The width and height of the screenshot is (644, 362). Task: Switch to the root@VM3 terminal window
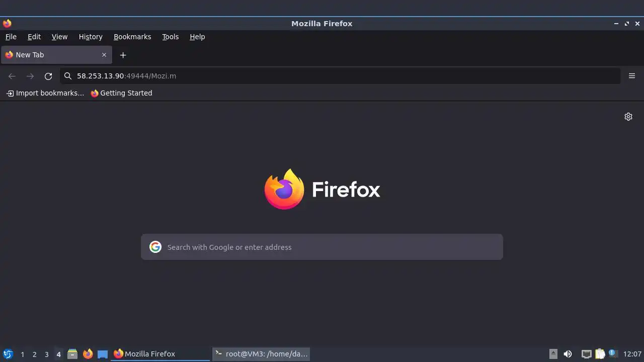(x=261, y=354)
